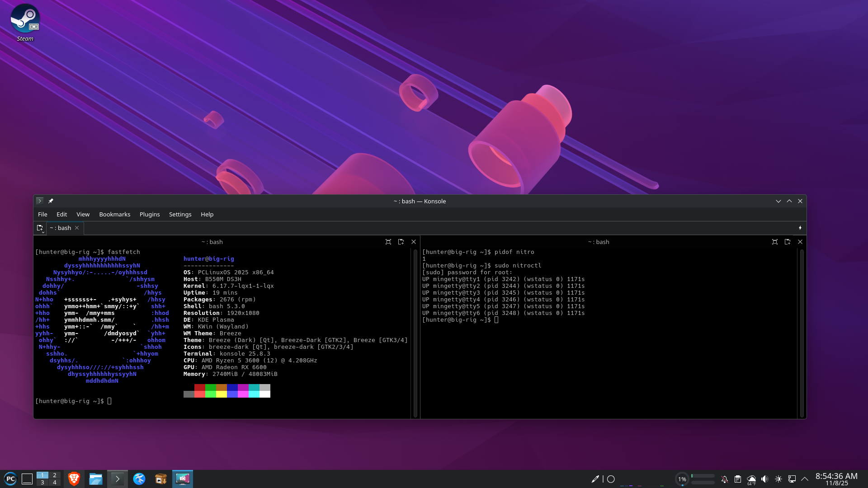Maximize the left split terminal view

point(388,242)
